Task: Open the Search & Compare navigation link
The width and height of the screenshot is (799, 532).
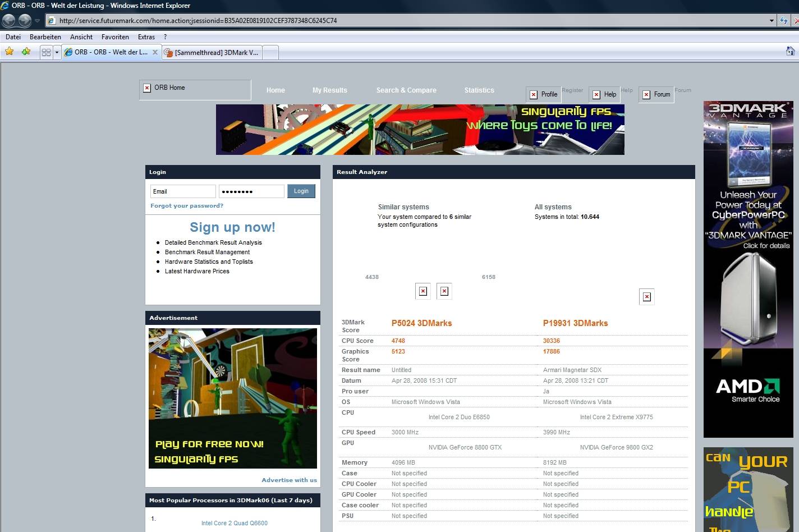Action: [406, 90]
